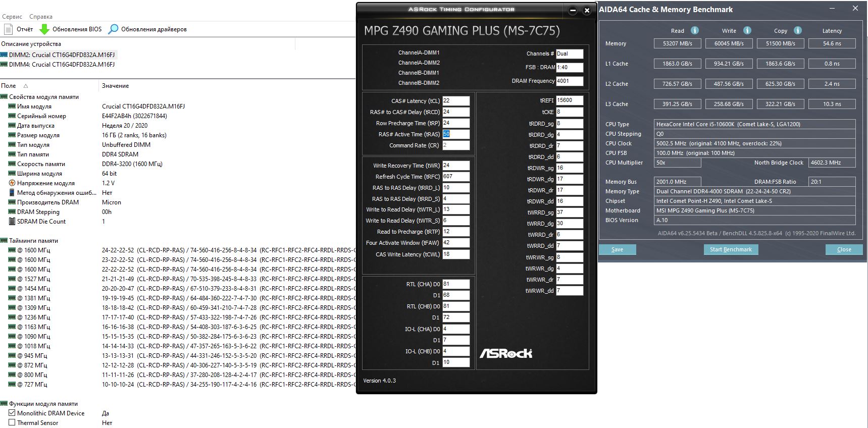Click the tWTR_L field
This screenshot has width=868, height=428.
pos(456,209)
